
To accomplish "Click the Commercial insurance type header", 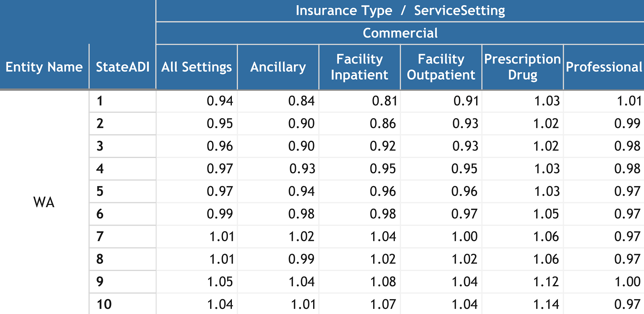I will pos(400,33).
